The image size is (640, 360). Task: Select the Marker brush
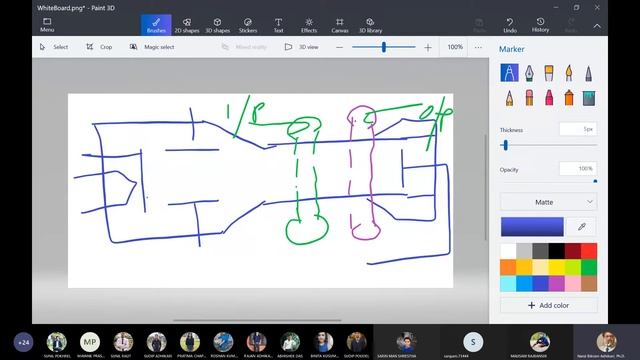pyautogui.click(x=509, y=73)
